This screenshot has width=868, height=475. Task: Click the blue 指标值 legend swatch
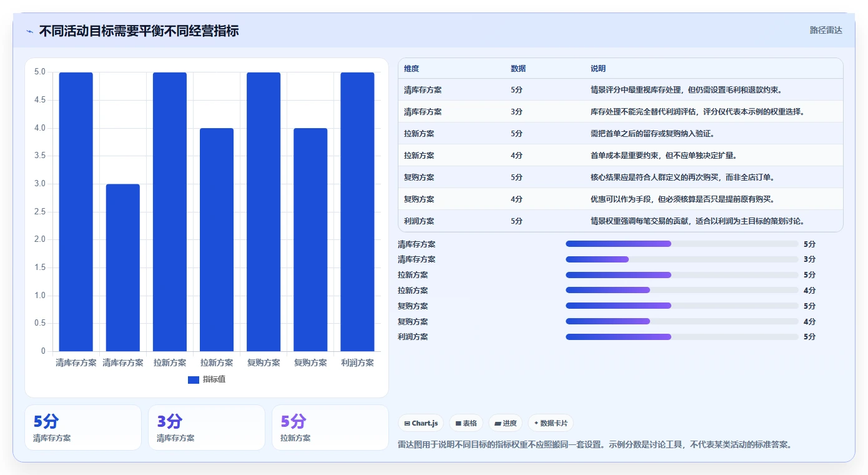[x=193, y=379]
